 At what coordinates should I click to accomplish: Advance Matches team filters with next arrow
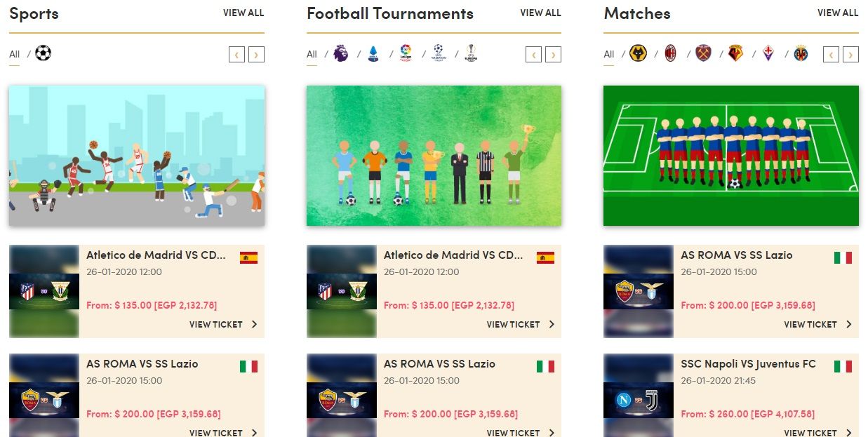(850, 54)
